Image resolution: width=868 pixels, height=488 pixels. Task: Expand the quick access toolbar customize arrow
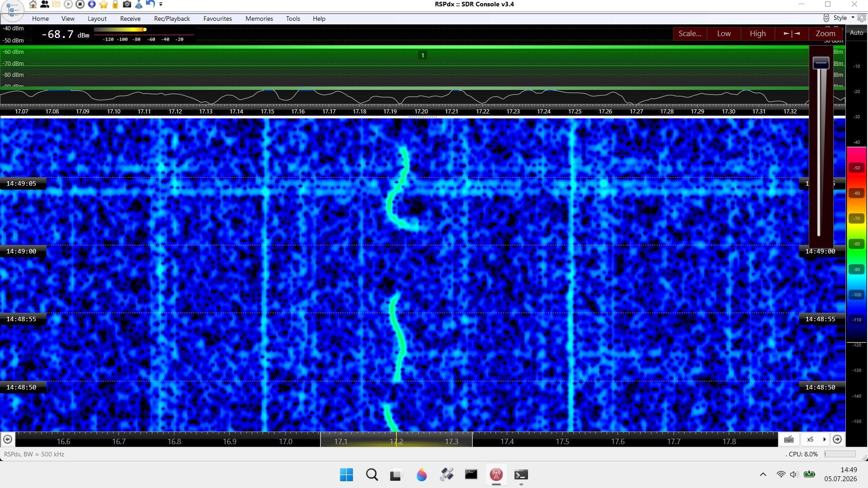point(161,5)
